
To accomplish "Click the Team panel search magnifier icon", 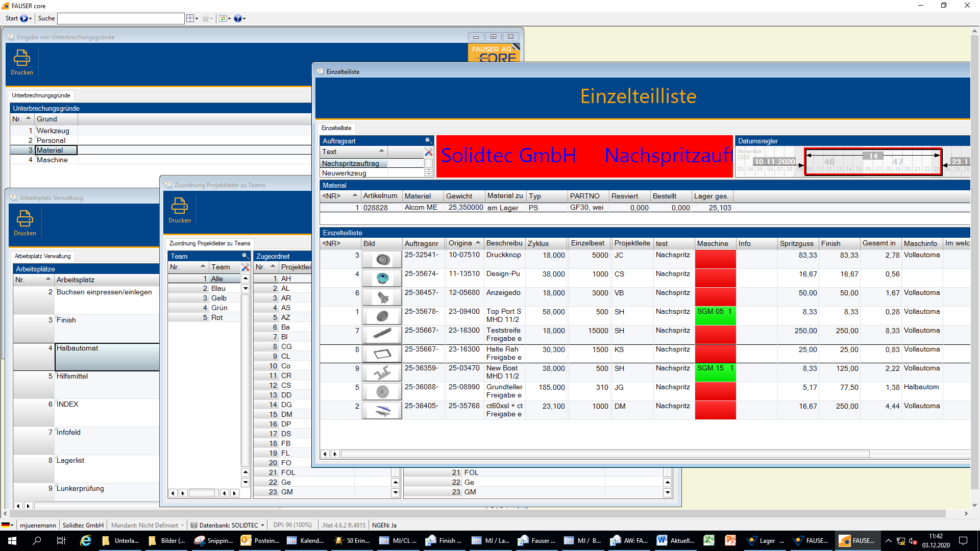I will point(244,256).
